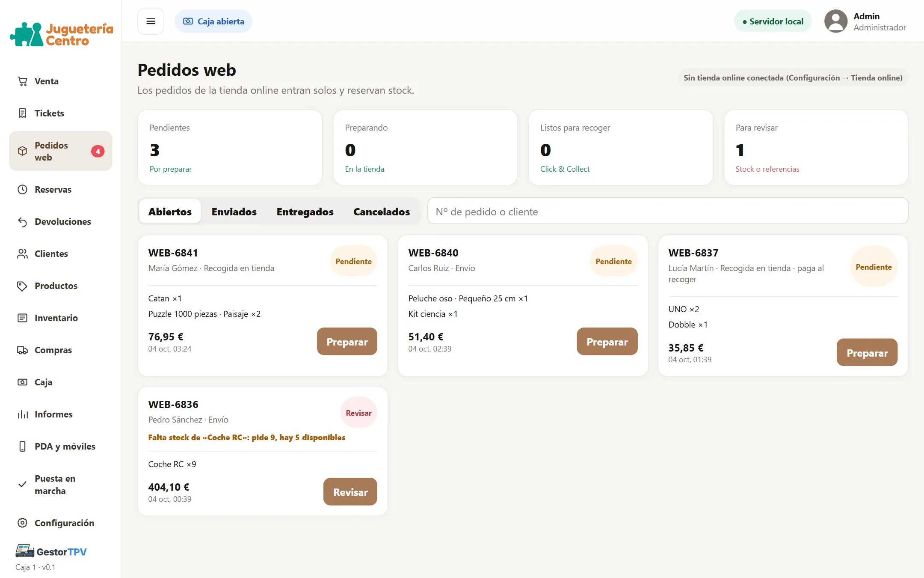
Task: Click the Sin tienda online conectada notice
Action: pos(793,78)
